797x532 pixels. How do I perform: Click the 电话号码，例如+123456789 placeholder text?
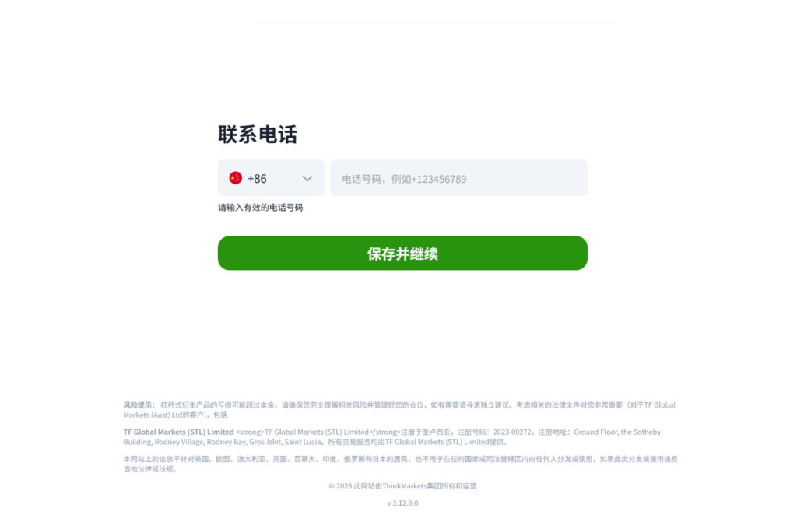coord(404,179)
